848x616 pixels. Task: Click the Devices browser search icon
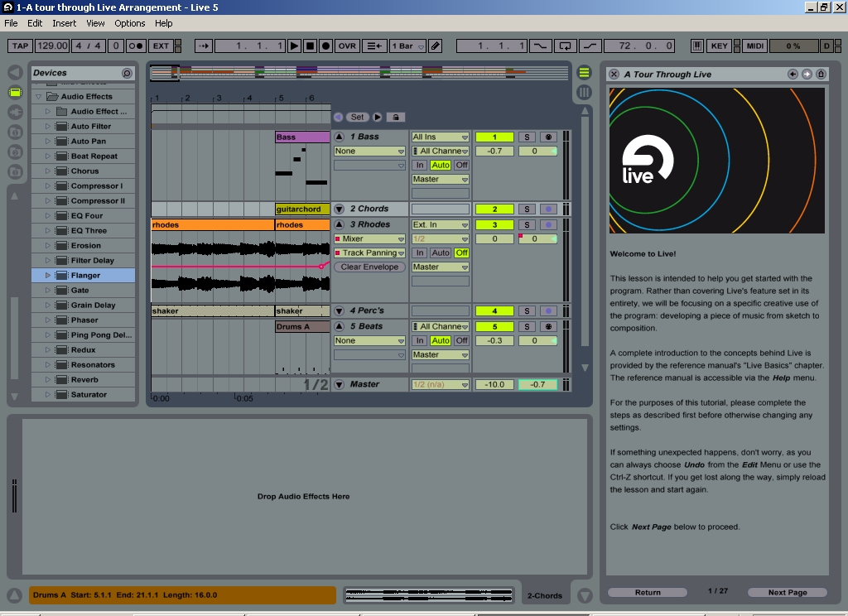pos(127,73)
